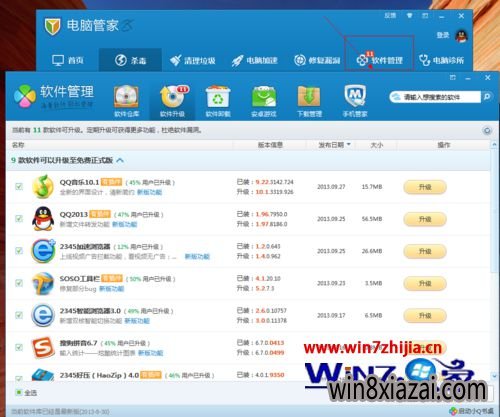Screen dimensions: 500x417
Task: Toggle checkbox for 搜狗拼音6.7 row
Action: tap(19, 347)
